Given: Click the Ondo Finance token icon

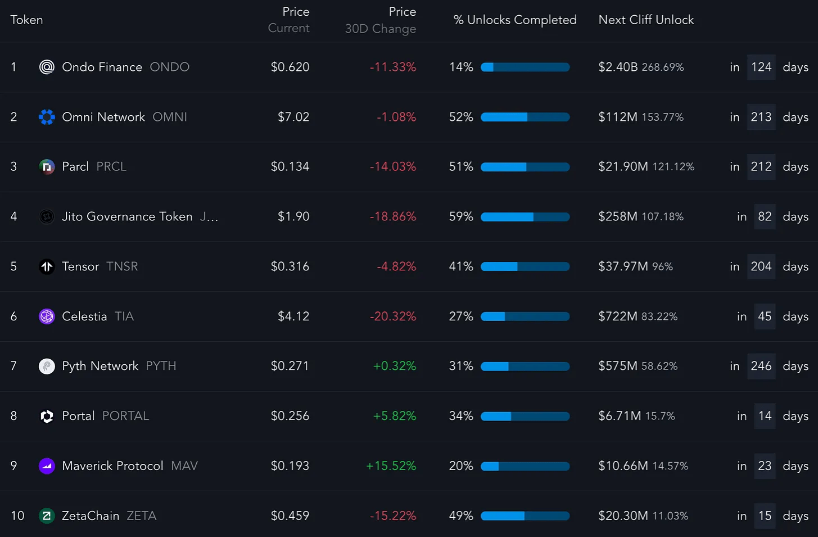Looking at the screenshot, I should (46, 67).
